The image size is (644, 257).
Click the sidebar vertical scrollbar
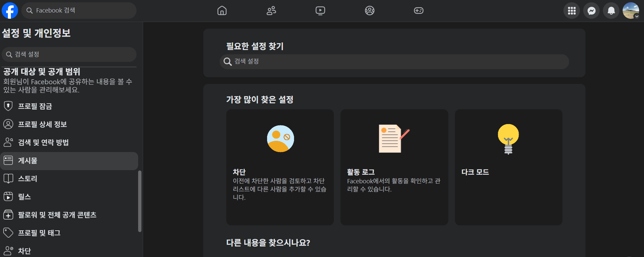pyautogui.click(x=140, y=201)
